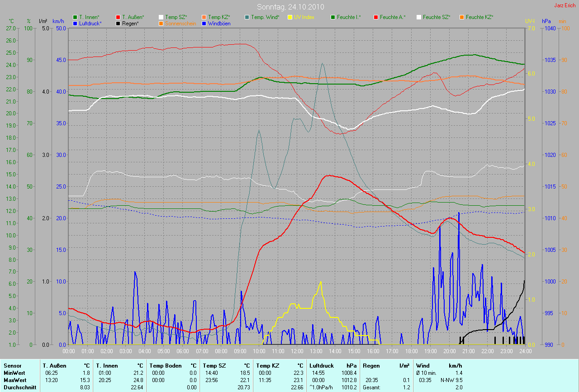
Task: Click the 'Luftdruck' column header in table
Action: point(322,366)
